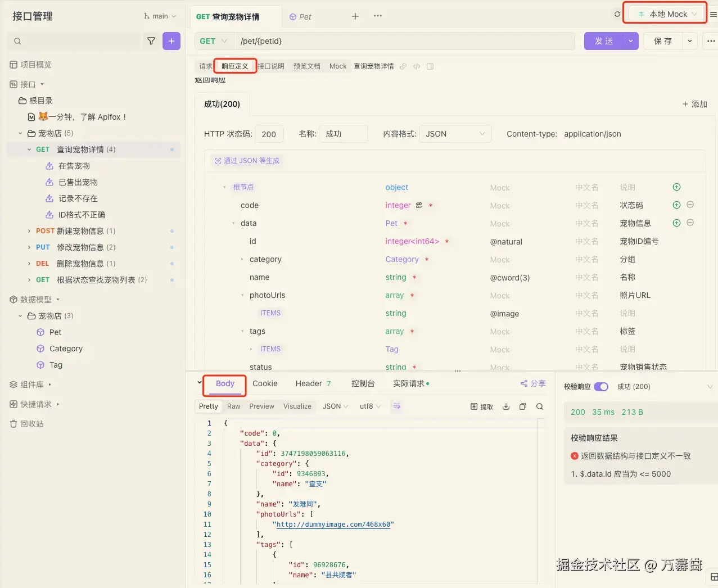Switch to 响应定义 tab
718x588 pixels.
(x=235, y=66)
